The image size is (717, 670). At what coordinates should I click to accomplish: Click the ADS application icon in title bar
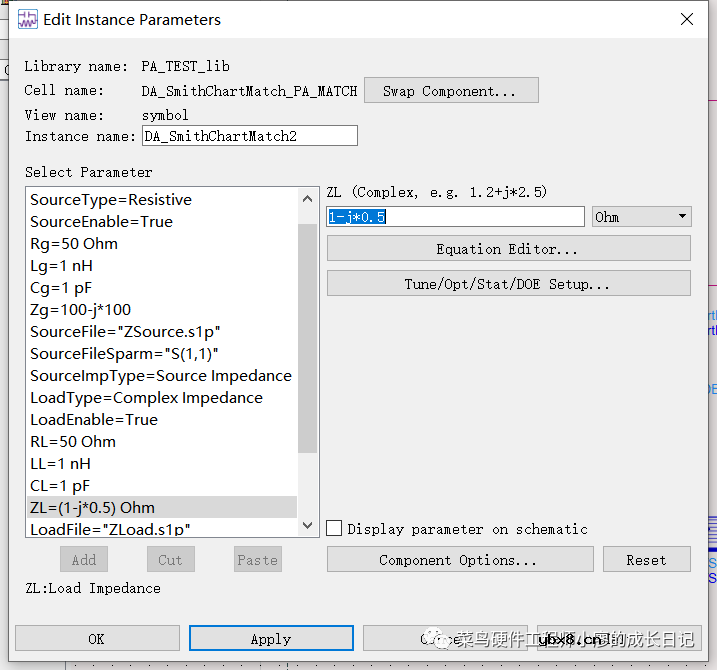point(28,19)
